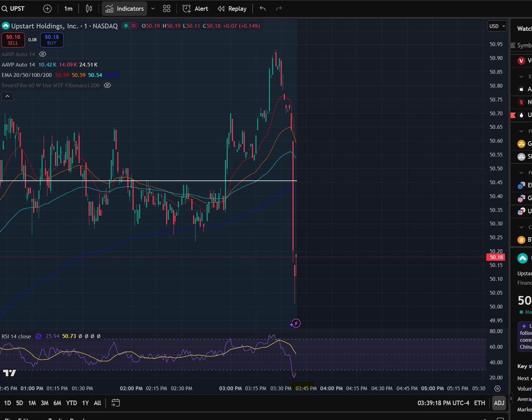Collapse watchlist section above gold icon
This screenshot has width=532, height=420.
coord(521,131)
